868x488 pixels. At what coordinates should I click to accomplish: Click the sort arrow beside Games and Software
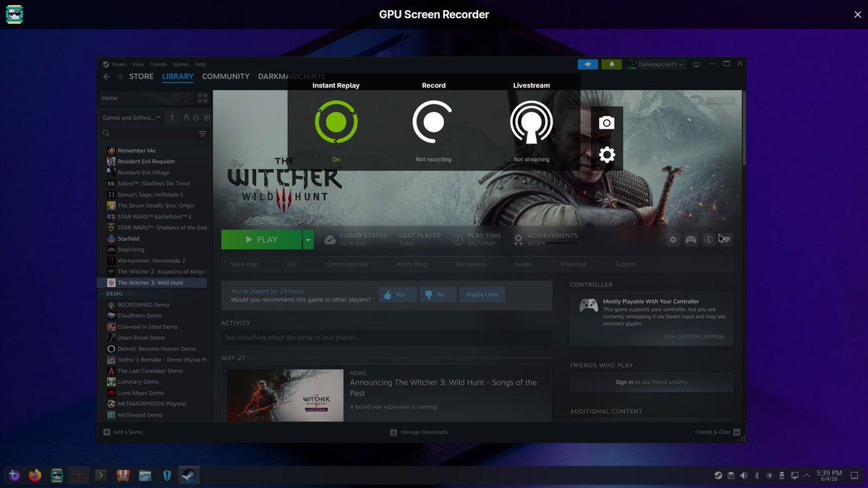[172, 117]
